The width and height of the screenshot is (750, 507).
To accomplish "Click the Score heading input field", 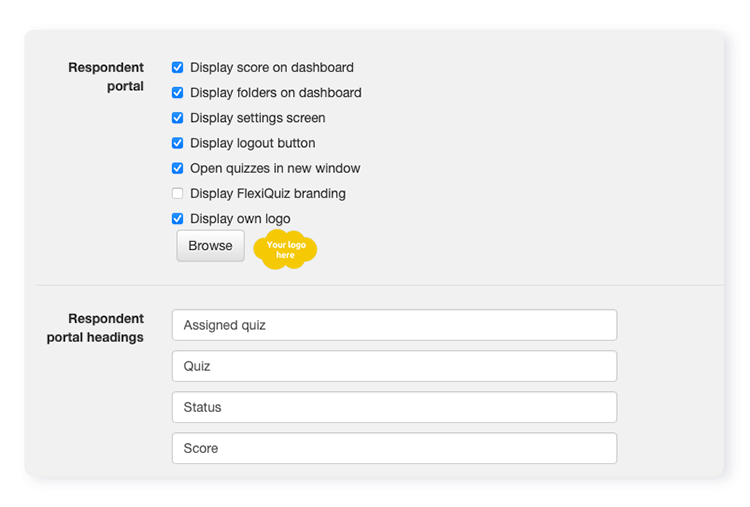I will 394,448.
